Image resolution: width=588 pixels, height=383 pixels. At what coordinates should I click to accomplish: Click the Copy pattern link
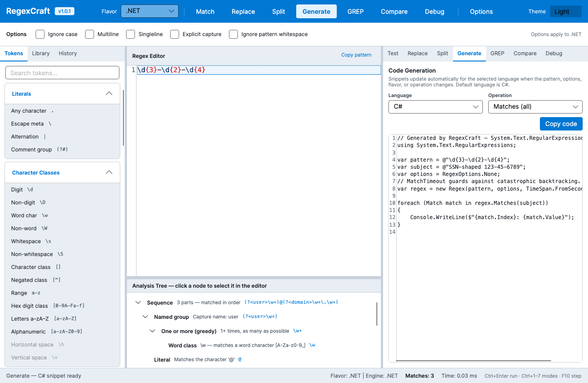[356, 55]
